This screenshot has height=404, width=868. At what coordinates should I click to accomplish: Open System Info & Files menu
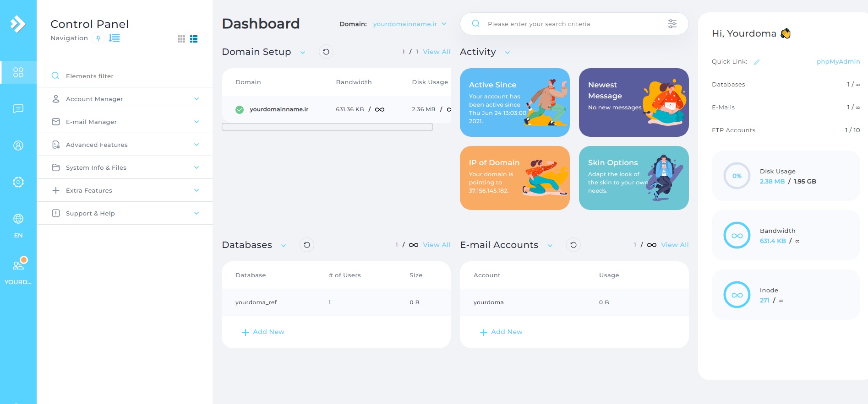tap(125, 167)
